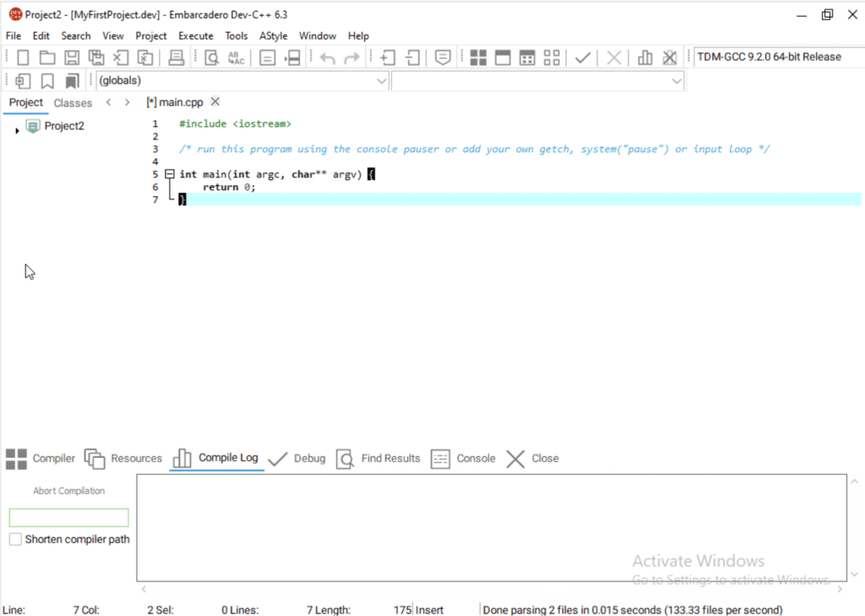Switch to the Classes tab
The width and height of the screenshot is (865, 616).
click(73, 103)
